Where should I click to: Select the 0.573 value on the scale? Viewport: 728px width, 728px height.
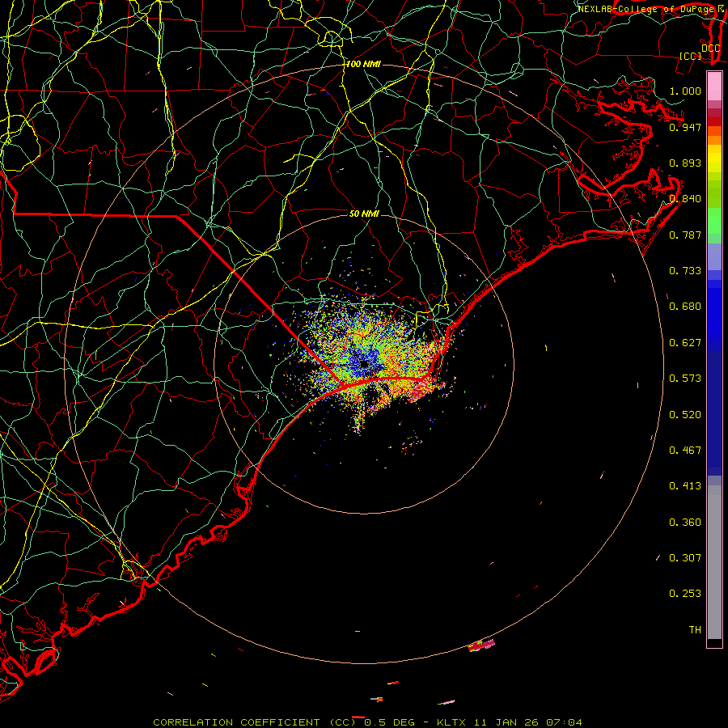tap(685, 379)
